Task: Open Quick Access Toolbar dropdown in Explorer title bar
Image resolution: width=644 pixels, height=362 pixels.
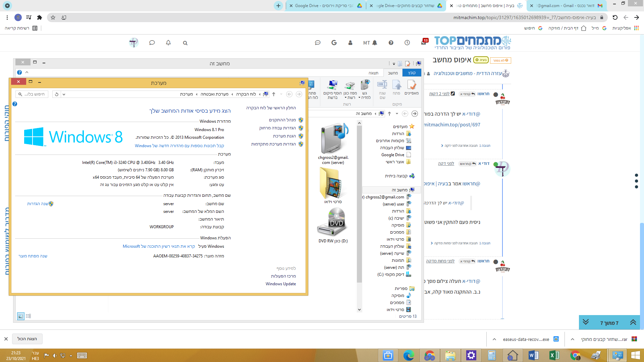Action: click(393, 64)
